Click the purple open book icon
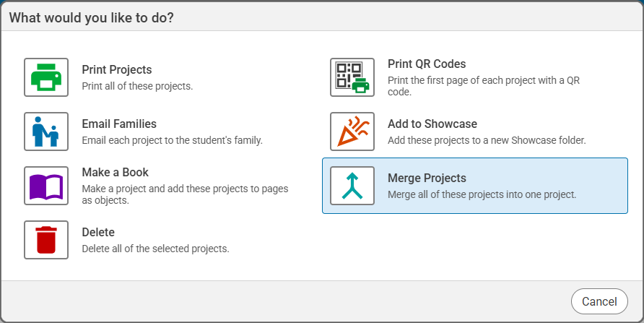The height and width of the screenshot is (323, 644). pyautogui.click(x=46, y=186)
